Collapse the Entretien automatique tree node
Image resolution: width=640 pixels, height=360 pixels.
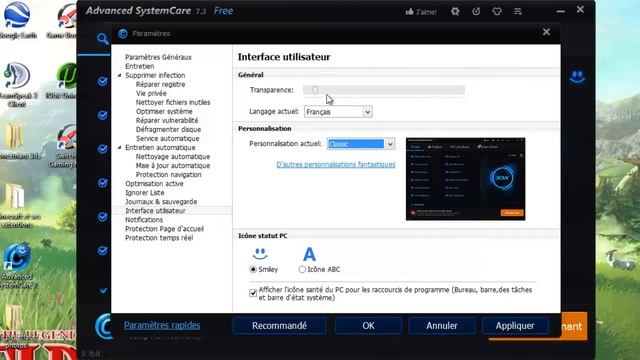[x=120, y=148]
